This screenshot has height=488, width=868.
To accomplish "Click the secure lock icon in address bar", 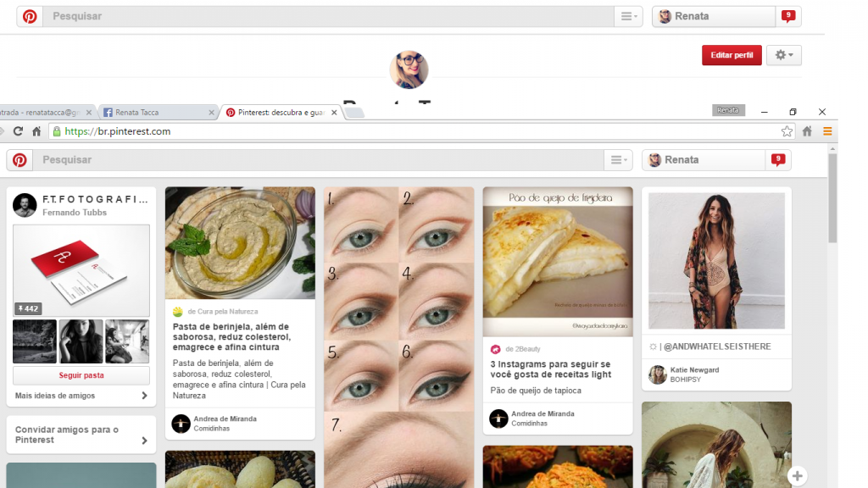I will pyautogui.click(x=57, y=131).
